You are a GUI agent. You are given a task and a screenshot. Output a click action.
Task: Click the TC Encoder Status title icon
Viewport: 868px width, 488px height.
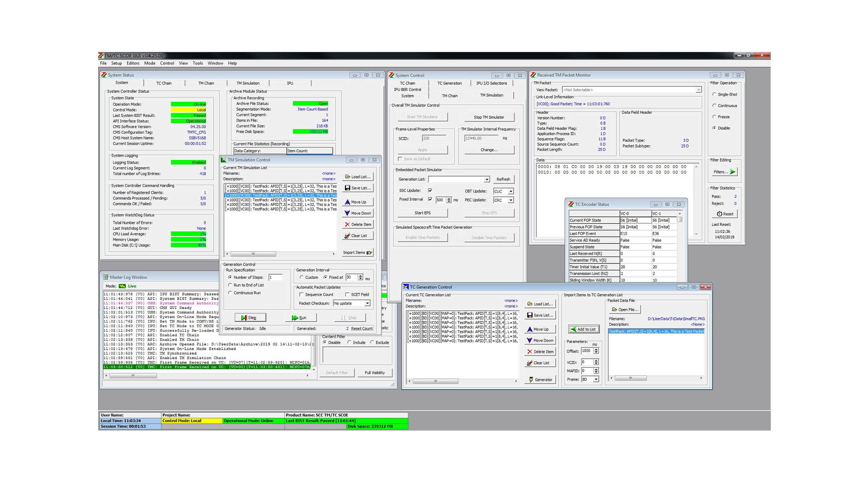[571, 204]
